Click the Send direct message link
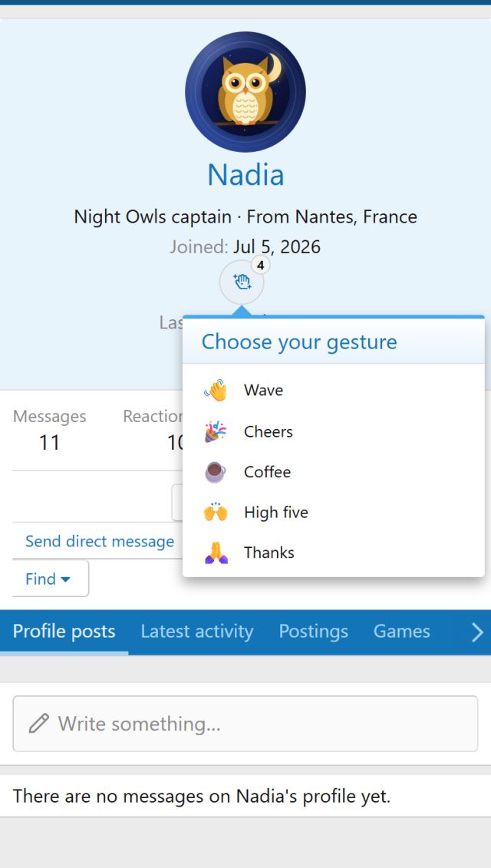The height and width of the screenshot is (868, 491). pyautogui.click(x=100, y=541)
